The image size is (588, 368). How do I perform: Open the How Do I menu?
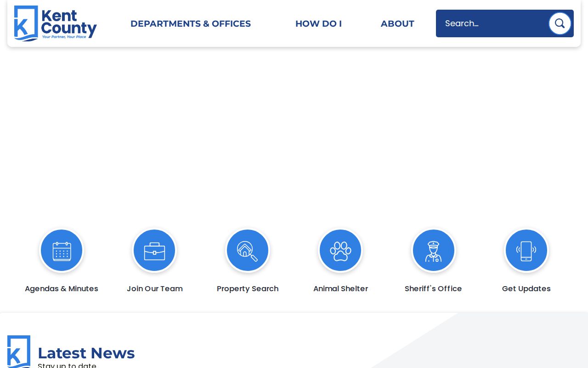click(x=318, y=23)
